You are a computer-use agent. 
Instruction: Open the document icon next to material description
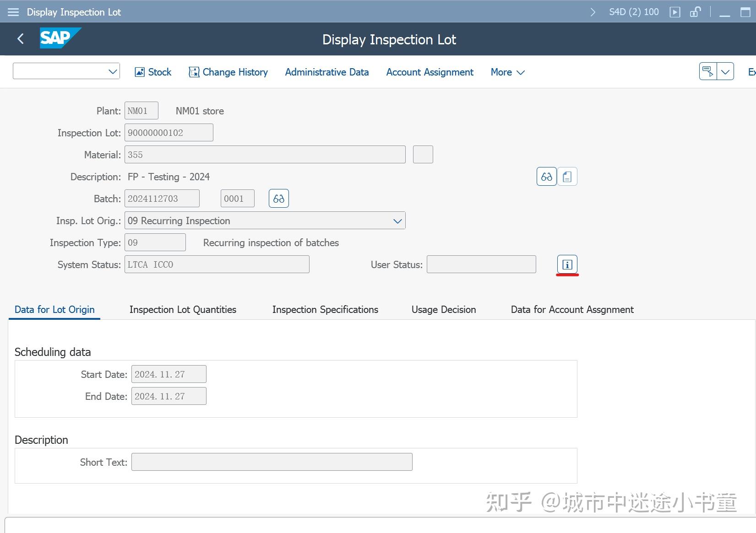pyautogui.click(x=567, y=176)
